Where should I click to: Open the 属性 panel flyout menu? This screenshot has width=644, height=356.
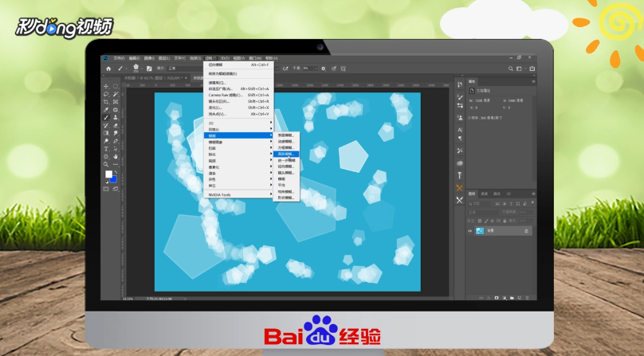click(x=533, y=82)
